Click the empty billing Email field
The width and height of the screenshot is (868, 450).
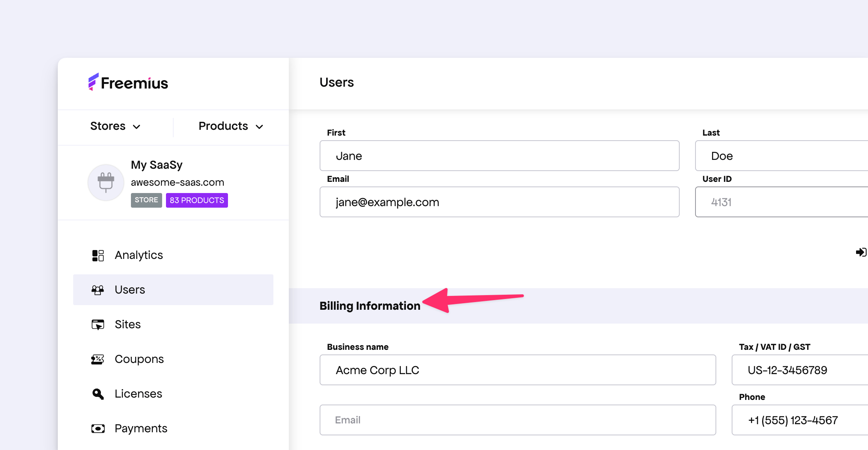(518, 420)
